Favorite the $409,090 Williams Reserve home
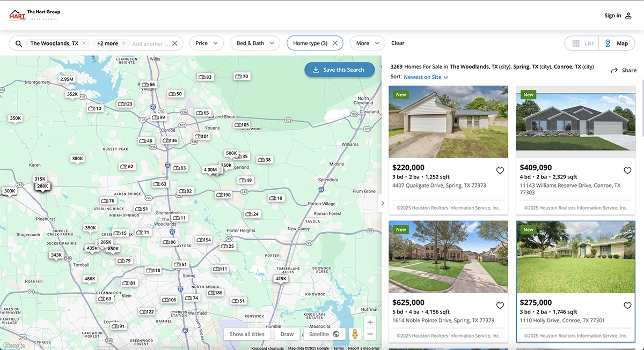The width and height of the screenshot is (644, 350). 627,170
